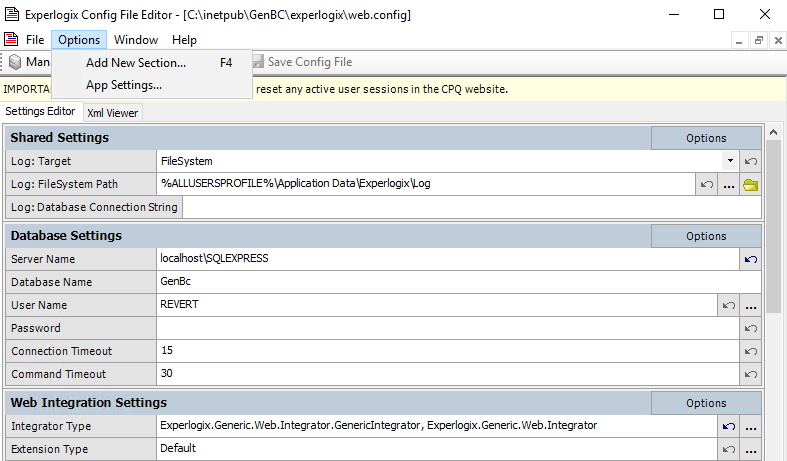Revert the Server Name value

click(750, 259)
